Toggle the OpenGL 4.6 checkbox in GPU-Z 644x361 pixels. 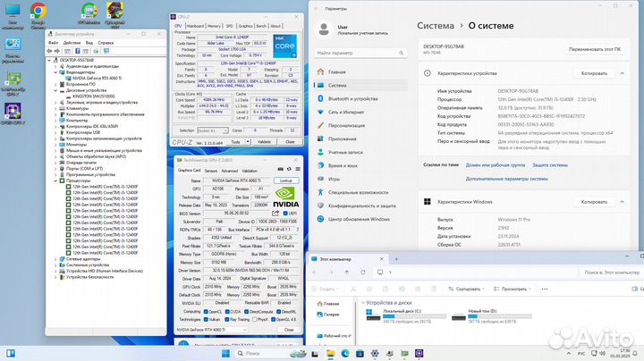tap(273, 319)
